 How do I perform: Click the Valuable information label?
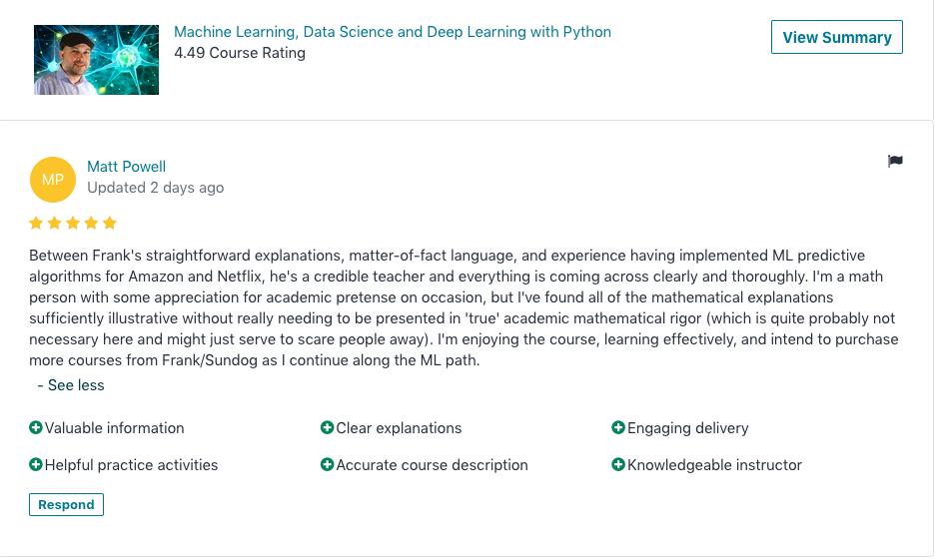tap(115, 428)
